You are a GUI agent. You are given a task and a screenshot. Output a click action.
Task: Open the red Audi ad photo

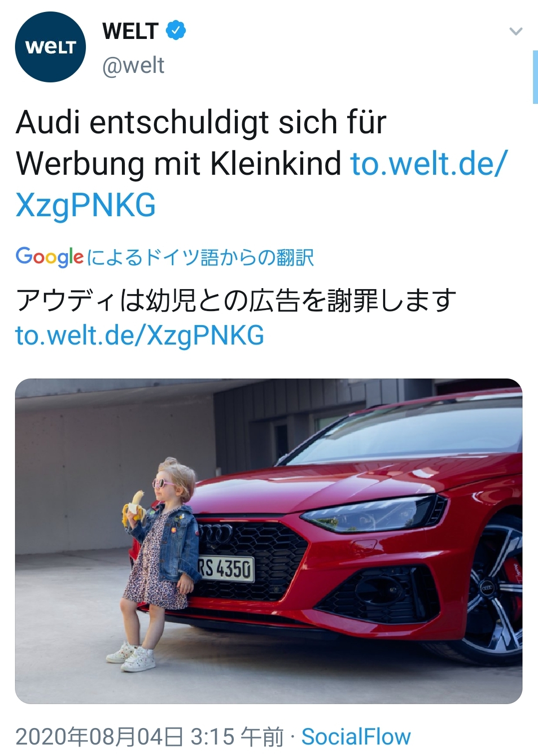point(269,541)
